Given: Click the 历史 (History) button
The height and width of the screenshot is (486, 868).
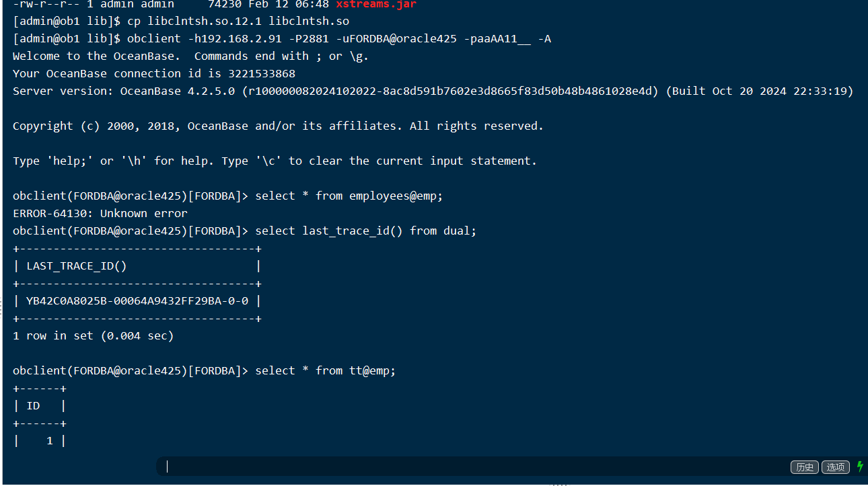Looking at the screenshot, I should (x=804, y=467).
